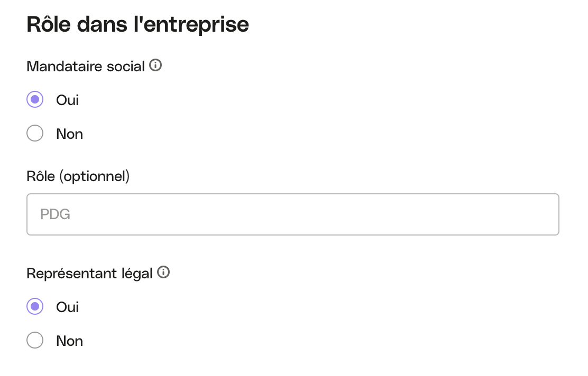Select Oui under Représentant légal
Image resolution: width=588 pixels, height=376 pixels.
pos(35,307)
